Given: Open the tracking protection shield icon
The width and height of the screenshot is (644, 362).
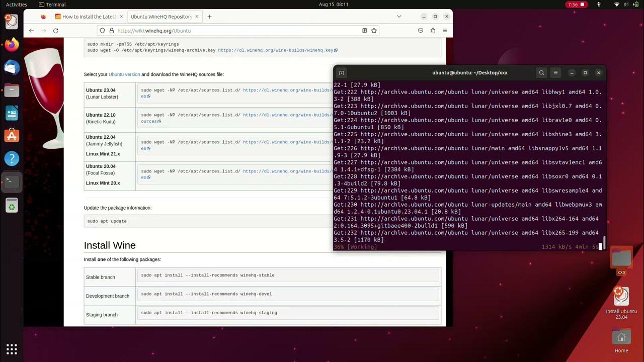Looking at the screenshot, I should click(x=102, y=31).
